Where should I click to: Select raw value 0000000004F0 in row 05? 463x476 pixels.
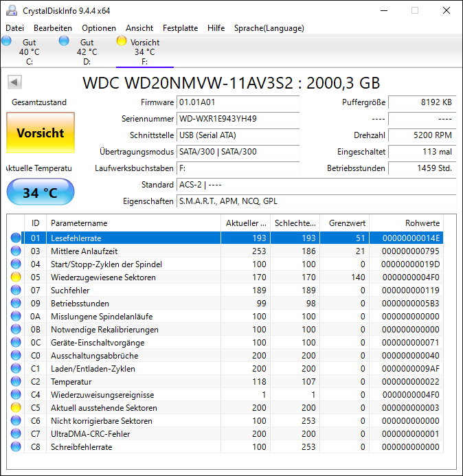click(411, 277)
